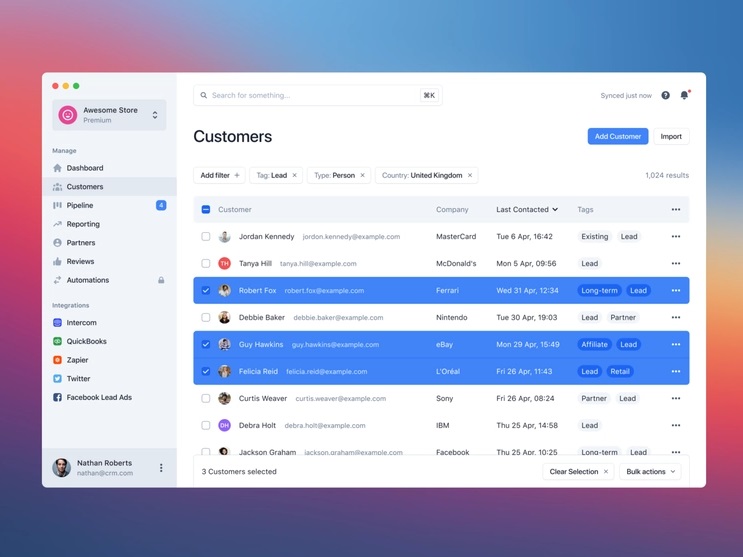The width and height of the screenshot is (743, 557).
Task: Remove the Type: Person filter
Action: [x=362, y=175]
